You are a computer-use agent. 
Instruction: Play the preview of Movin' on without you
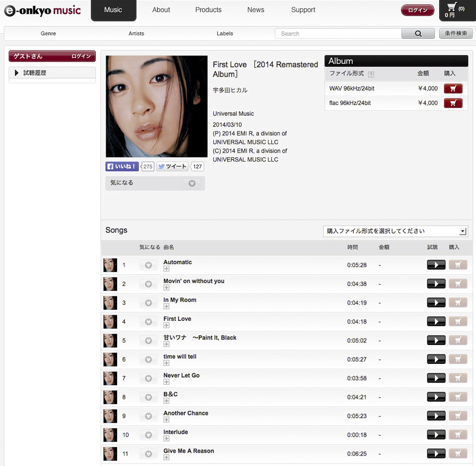(x=436, y=284)
